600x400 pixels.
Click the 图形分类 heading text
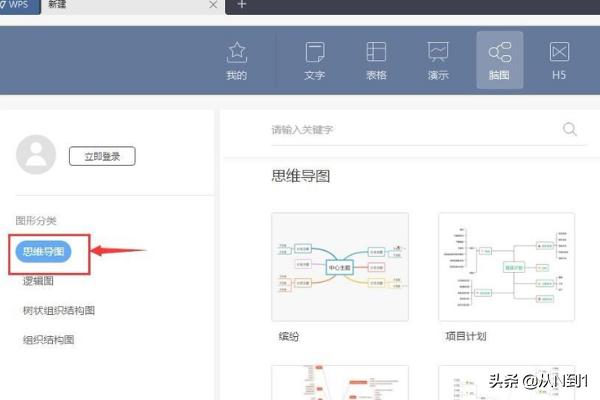pos(36,220)
